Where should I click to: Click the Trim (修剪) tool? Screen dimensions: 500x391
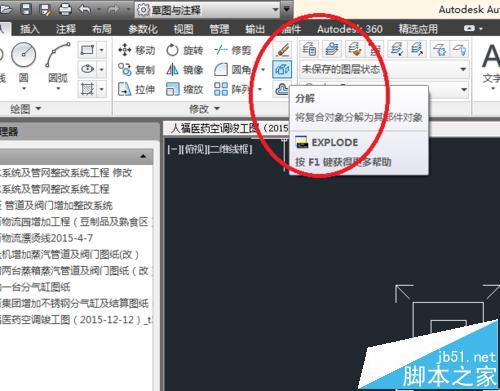[233, 50]
